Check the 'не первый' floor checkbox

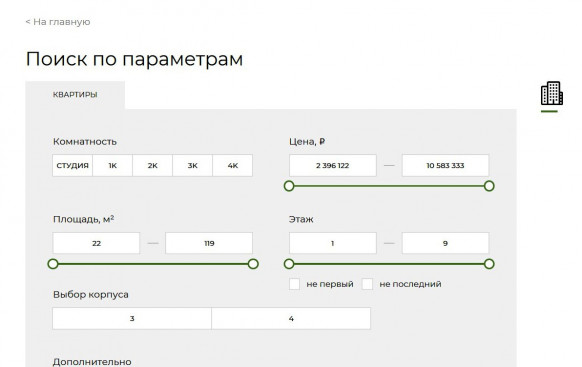[294, 284]
